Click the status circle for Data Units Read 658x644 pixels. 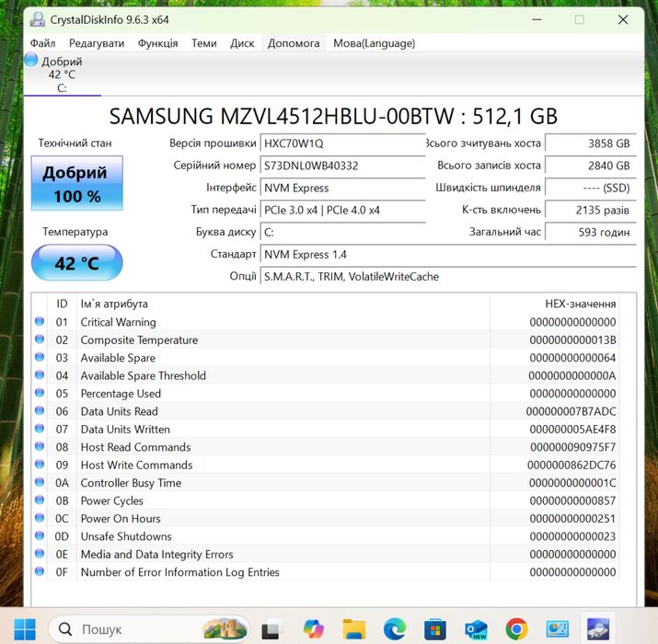click(x=40, y=410)
